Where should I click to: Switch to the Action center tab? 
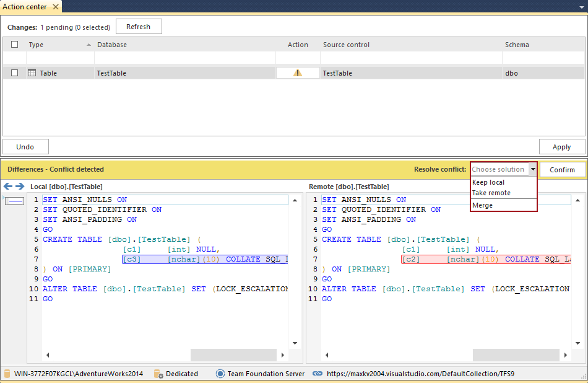tap(26, 6)
